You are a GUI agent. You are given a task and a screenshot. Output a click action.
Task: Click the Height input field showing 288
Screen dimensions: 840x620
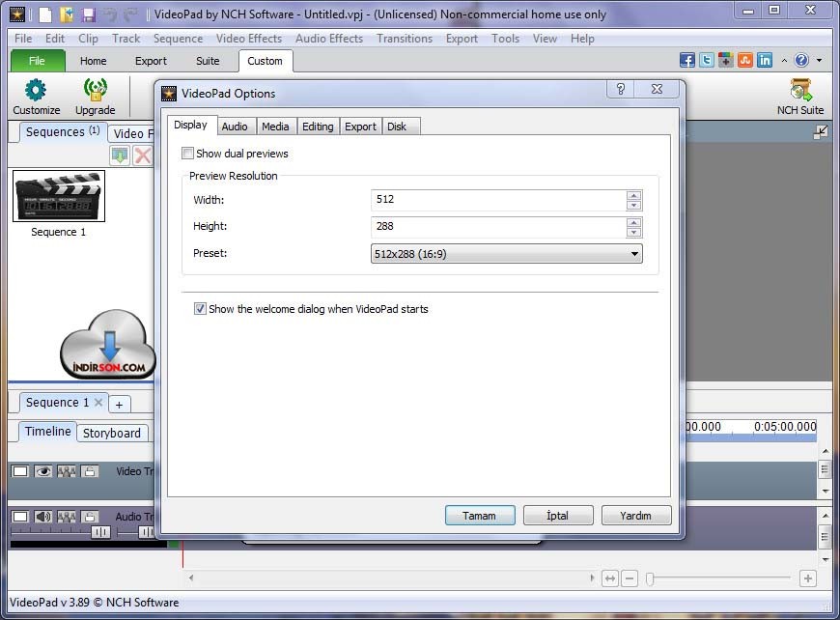click(498, 227)
